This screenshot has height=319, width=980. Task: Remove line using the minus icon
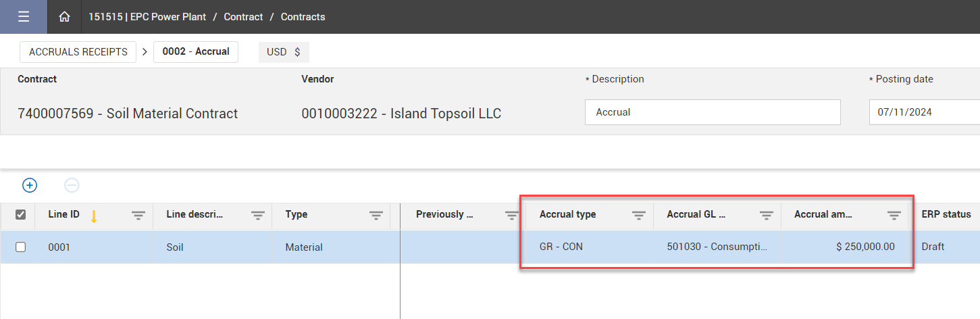tap(72, 185)
